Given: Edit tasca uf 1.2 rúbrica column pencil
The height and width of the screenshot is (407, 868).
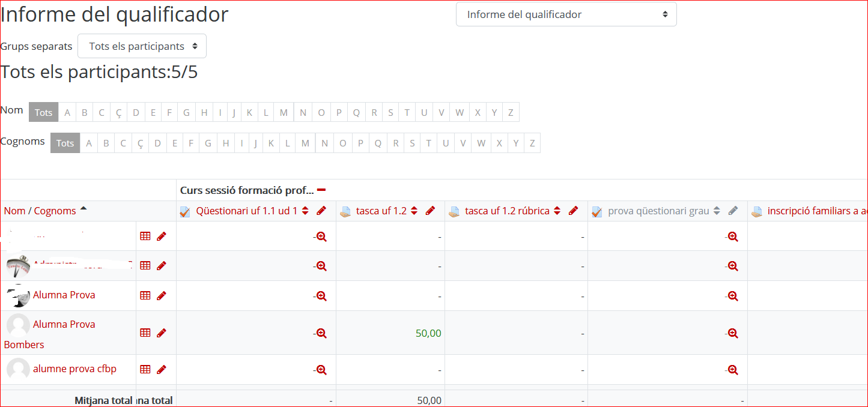Looking at the screenshot, I should pos(573,211).
